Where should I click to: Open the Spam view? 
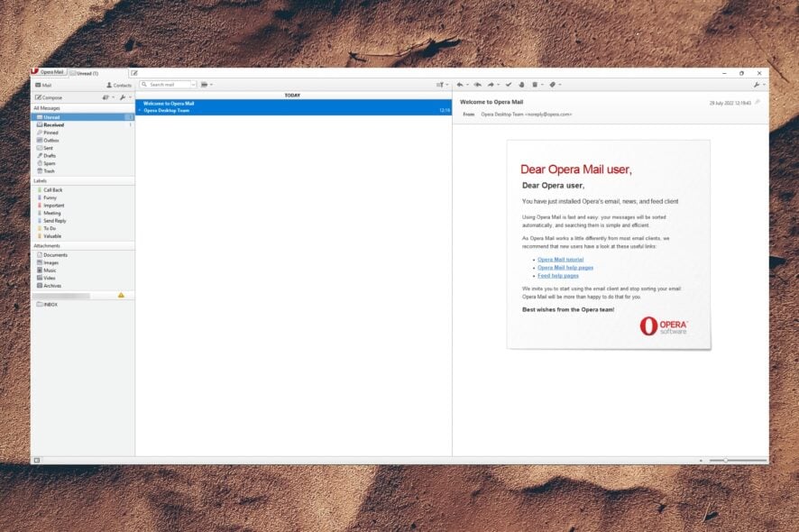83,163
